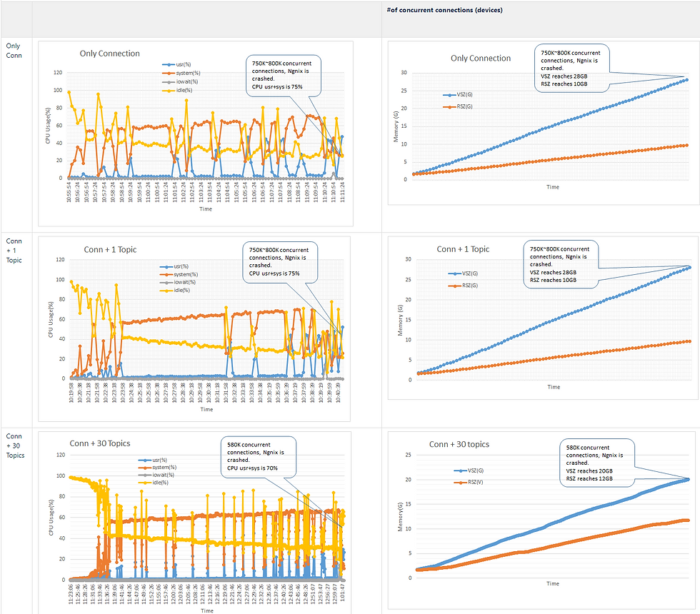Click the idle(%) legend in Only Connection chart
The image size is (700, 614).
pos(177,90)
